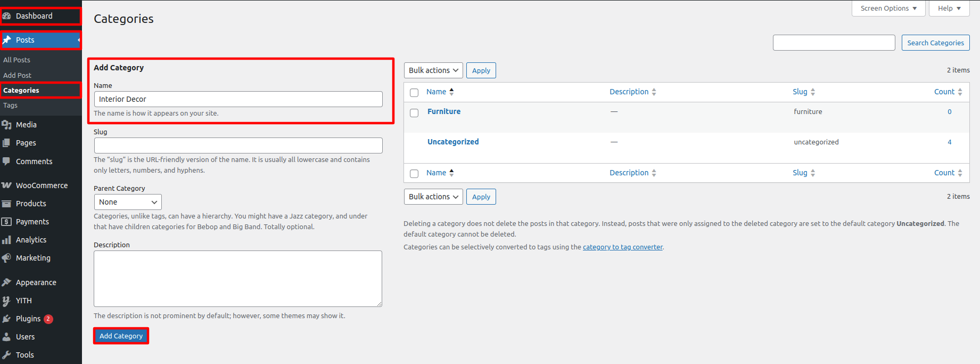Click the Comments speech bubble icon
Screen dimensions: 980x364
pos(7,161)
